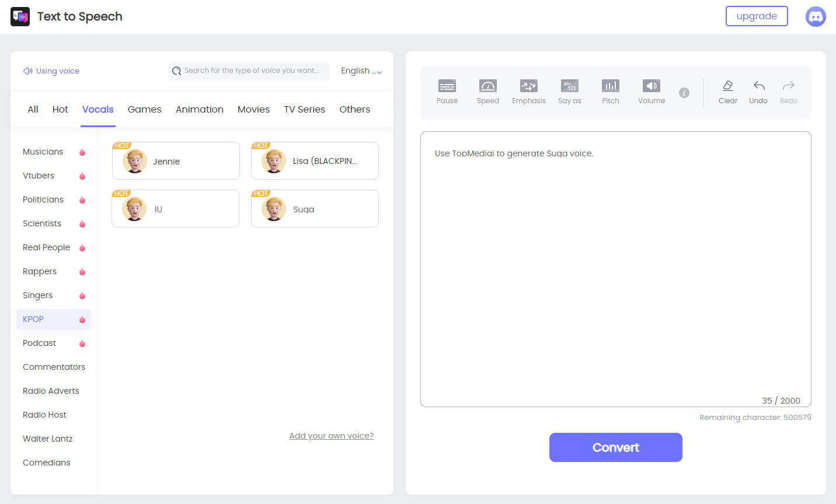Open the Pitch adjustment tool
Screen dimensions: 836x504
[x=610, y=92]
